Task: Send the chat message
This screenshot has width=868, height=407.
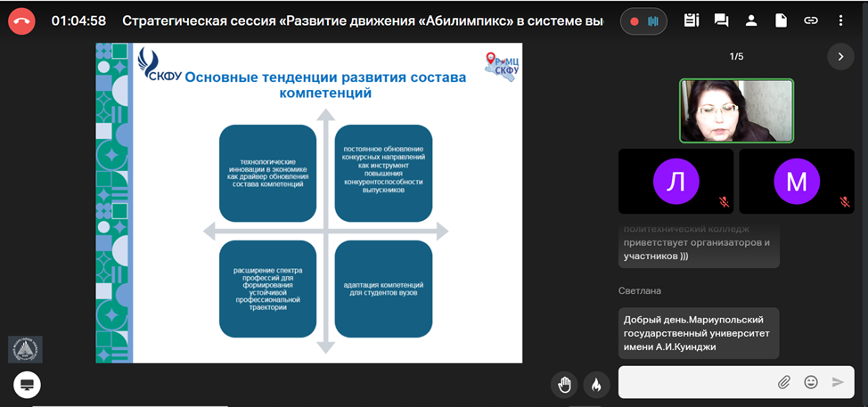Action: pyautogui.click(x=838, y=382)
